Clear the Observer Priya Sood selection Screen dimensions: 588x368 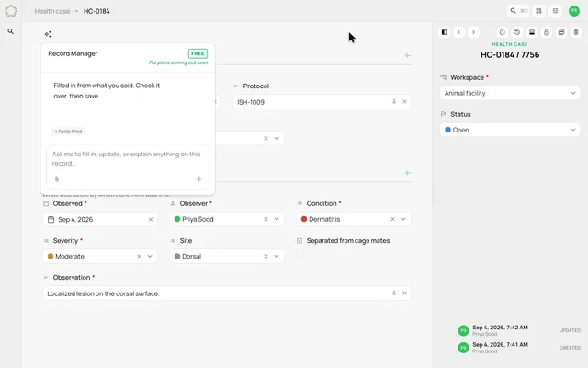[266, 219]
